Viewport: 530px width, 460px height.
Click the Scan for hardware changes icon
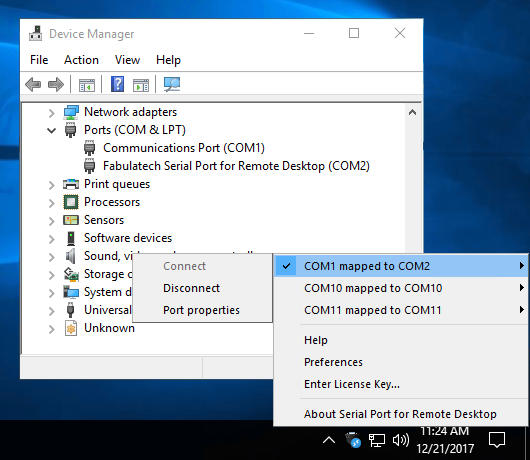point(172,84)
